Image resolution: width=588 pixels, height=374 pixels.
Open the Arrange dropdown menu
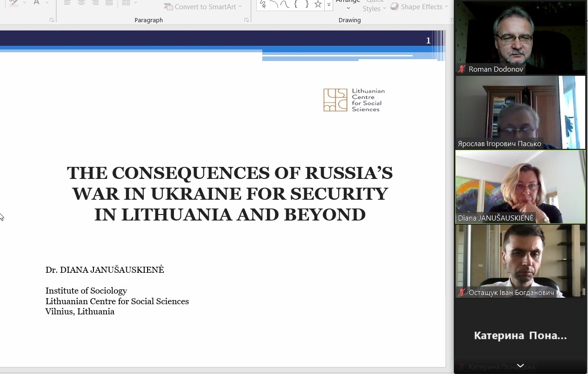[348, 5]
